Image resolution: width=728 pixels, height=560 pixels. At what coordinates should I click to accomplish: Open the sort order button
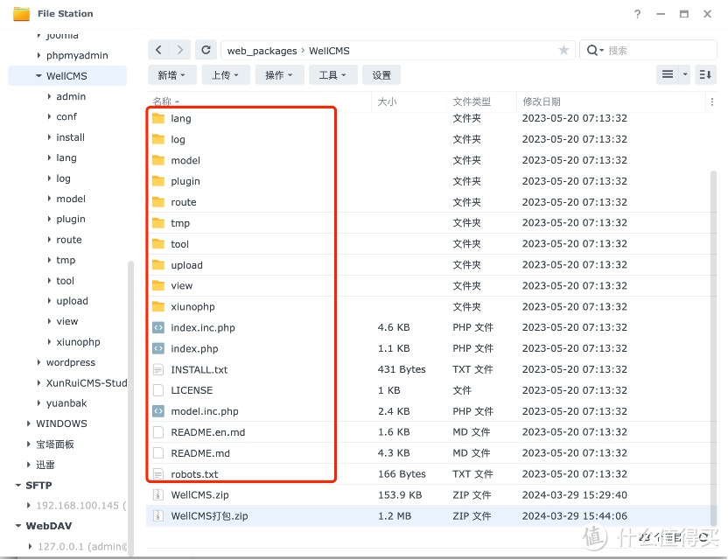705,74
